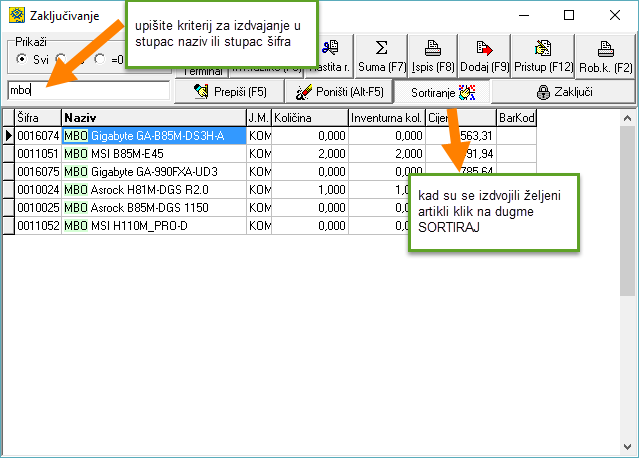Click the Sortiranje sort button

pyautogui.click(x=441, y=92)
